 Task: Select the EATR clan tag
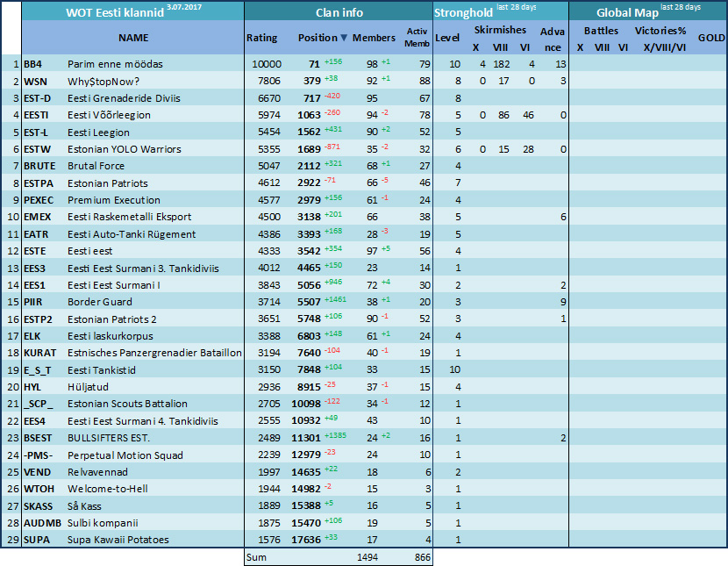[x=36, y=234]
